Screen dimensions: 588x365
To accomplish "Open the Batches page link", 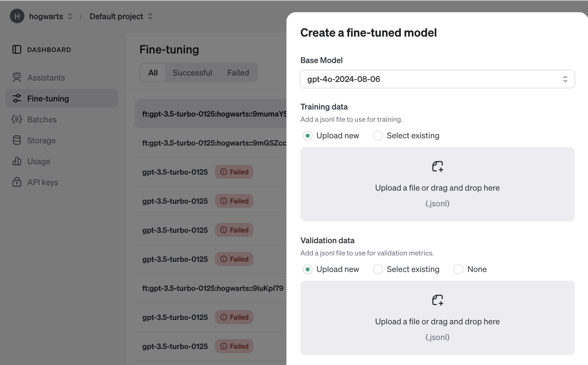I will click(x=42, y=119).
